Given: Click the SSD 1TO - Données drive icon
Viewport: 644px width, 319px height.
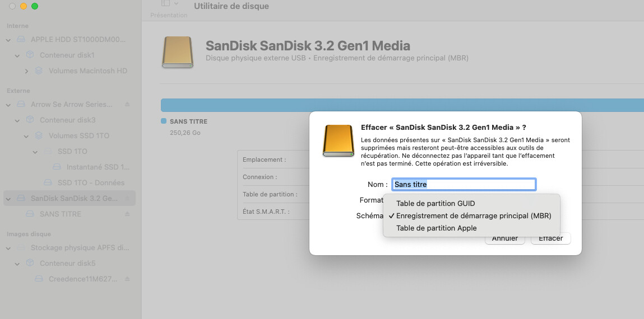Looking at the screenshot, I should [48, 182].
